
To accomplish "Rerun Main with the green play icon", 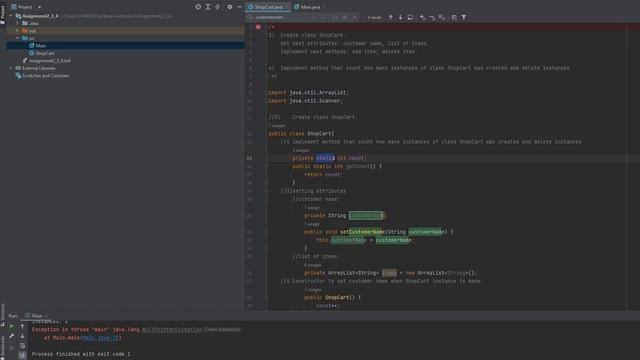I will pyautogui.click(x=11, y=327).
